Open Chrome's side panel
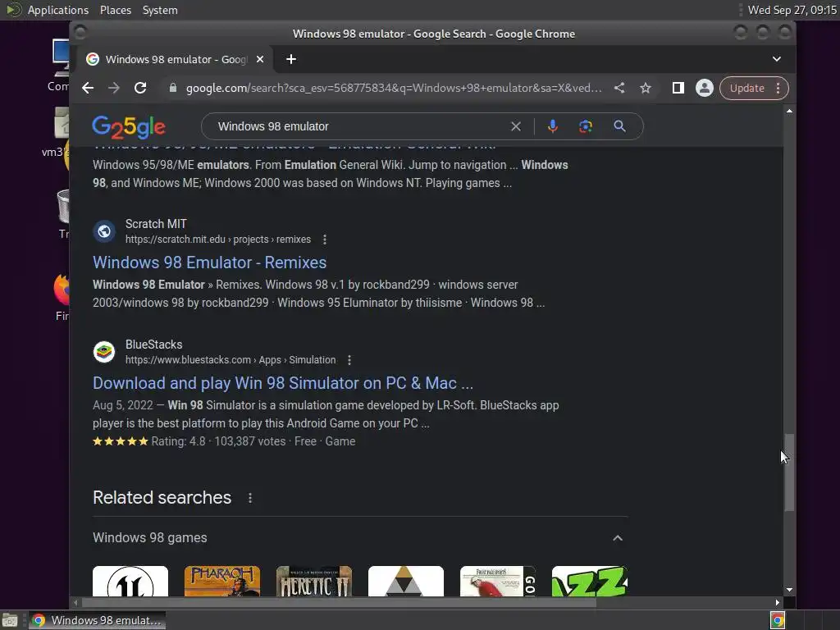Viewport: 840px width, 630px height. pos(678,88)
